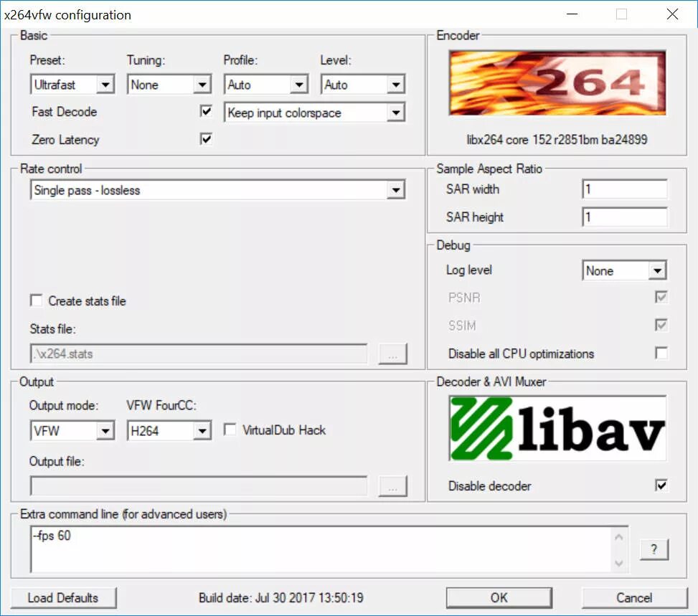Click the OK button
The width and height of the screenshot is (698, 616).
(499, 597)
